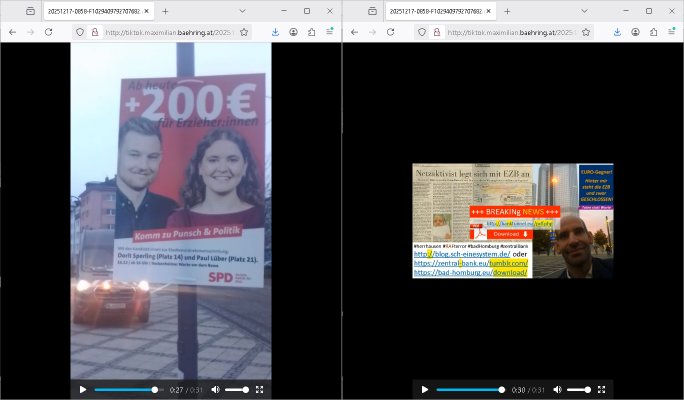Image resolution: width=684 pixels, height=400 pixels.
Task: Reload the page in the left browser
Action: (47, 32)
